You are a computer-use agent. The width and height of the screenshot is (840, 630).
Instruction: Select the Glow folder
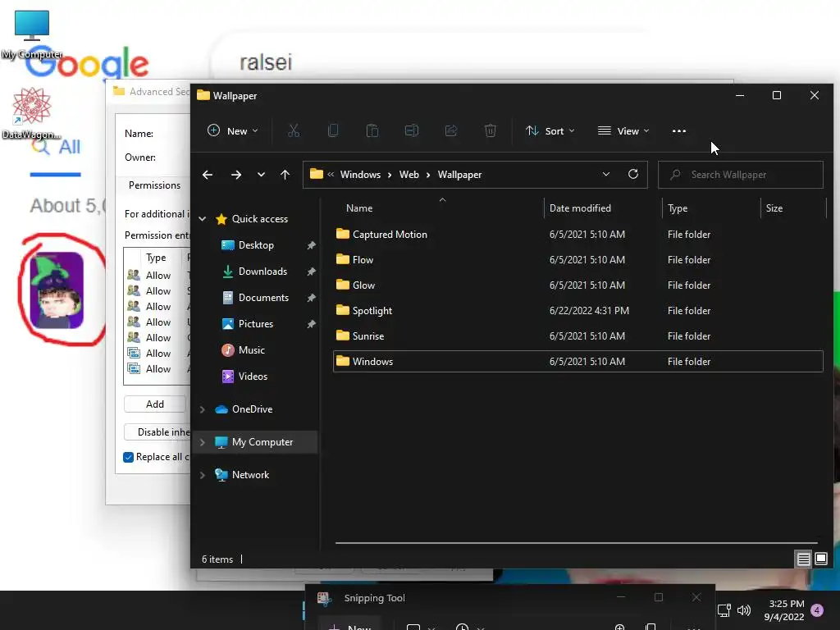click(577, 285)
